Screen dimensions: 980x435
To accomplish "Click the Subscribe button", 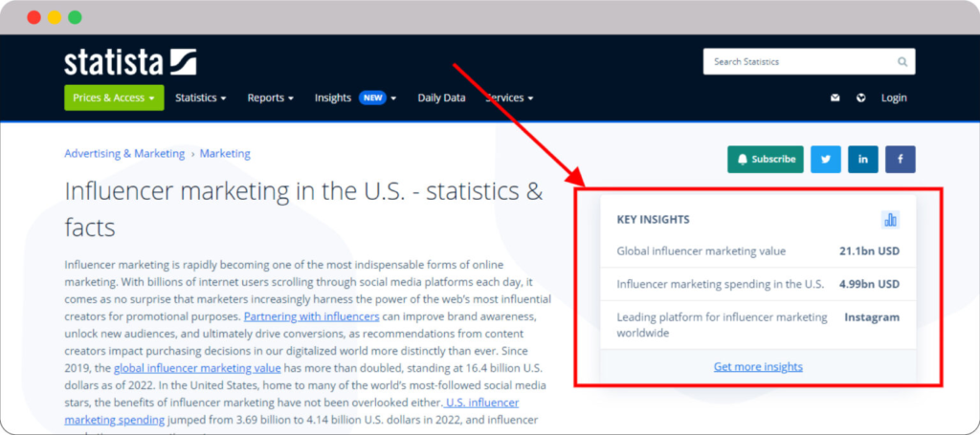I will pos(766,160).
